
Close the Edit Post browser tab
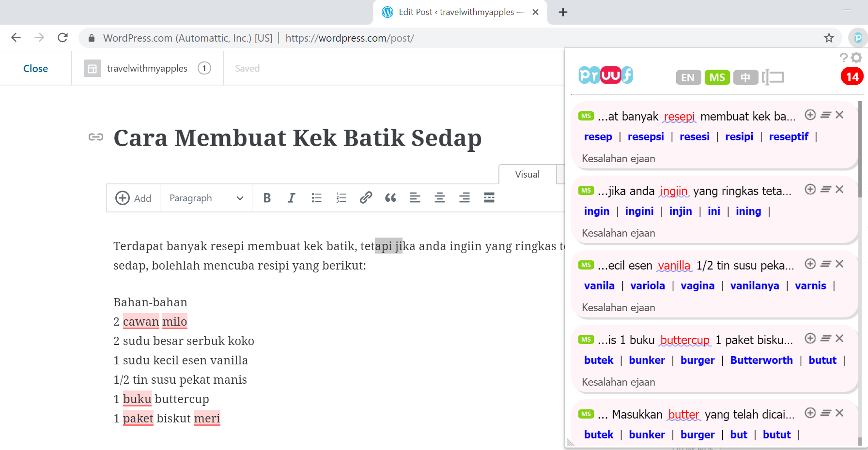tap(535, 12)
